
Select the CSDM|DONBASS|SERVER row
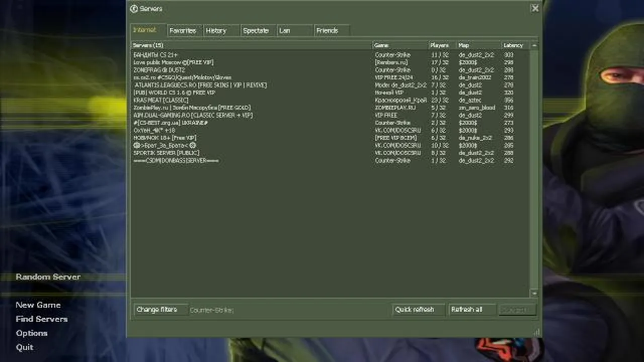tap(330, 160)
